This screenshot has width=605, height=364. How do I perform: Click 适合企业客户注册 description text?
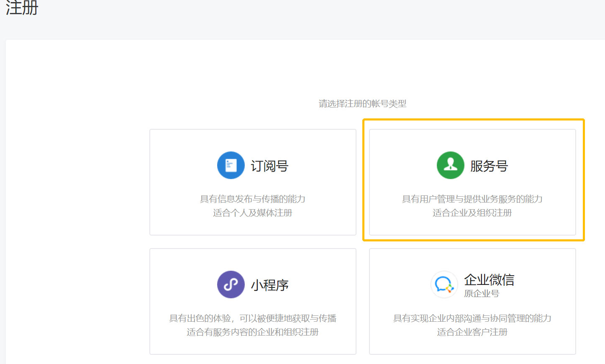[x=472, y=332]
